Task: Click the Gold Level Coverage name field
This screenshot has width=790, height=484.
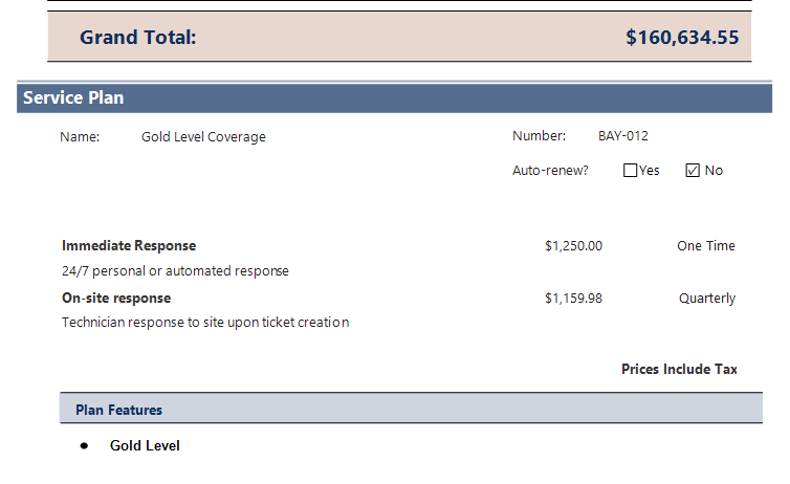Action: click(x=203, y=137)
